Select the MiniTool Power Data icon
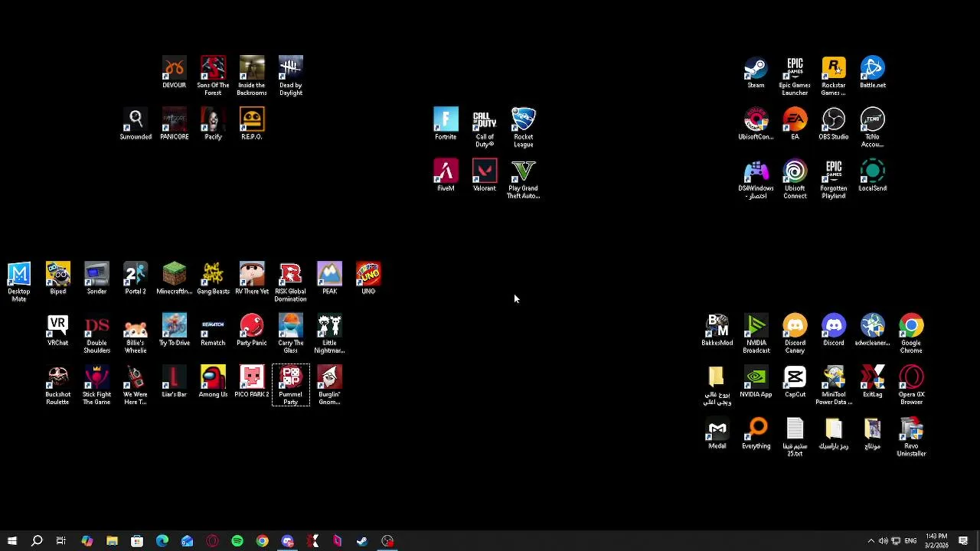This screenshot has width=980, height=551. [834, 385]
